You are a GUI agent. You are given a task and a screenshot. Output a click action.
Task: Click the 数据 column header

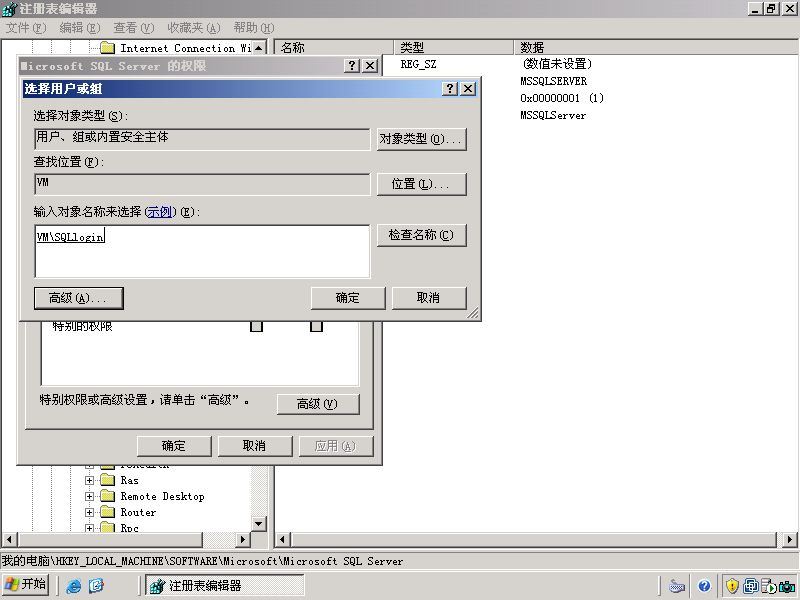click(x=657, y=47)
